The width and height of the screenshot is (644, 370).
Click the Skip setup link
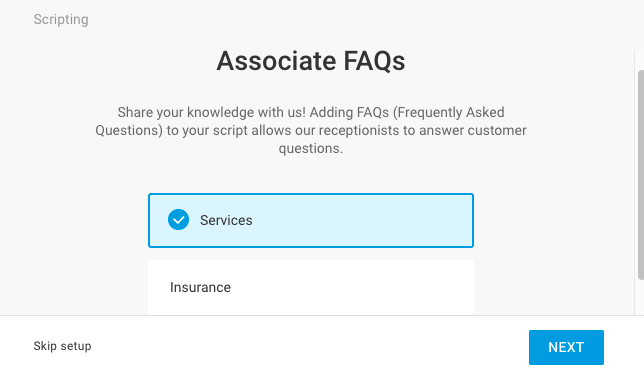[62, 346]
